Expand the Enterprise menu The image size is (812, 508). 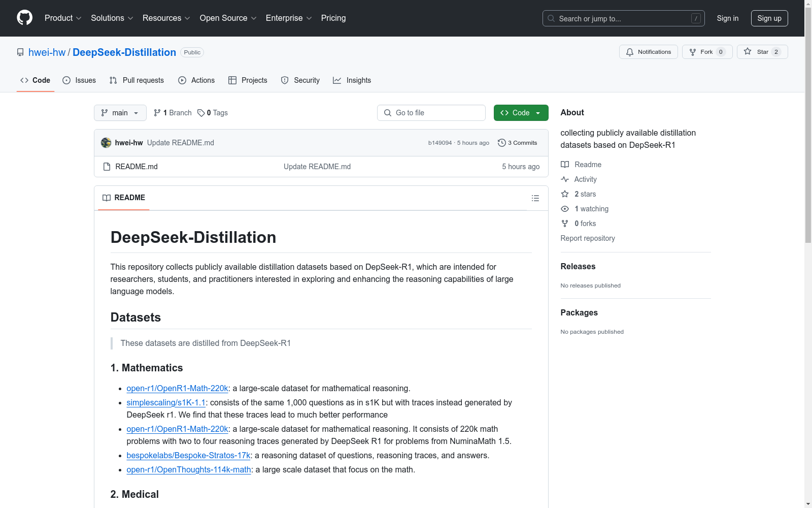(x=289, y=18)
